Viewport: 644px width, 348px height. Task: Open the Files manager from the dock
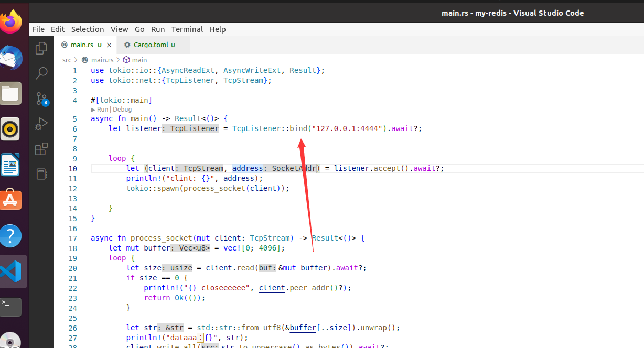11,94
